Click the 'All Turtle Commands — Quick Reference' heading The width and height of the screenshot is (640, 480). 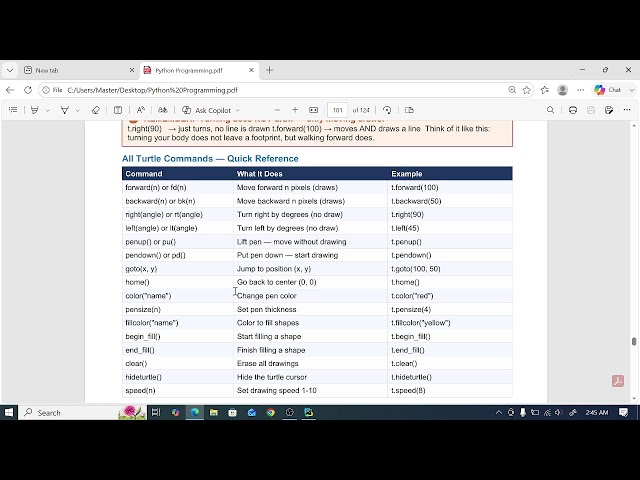[210, 158]
